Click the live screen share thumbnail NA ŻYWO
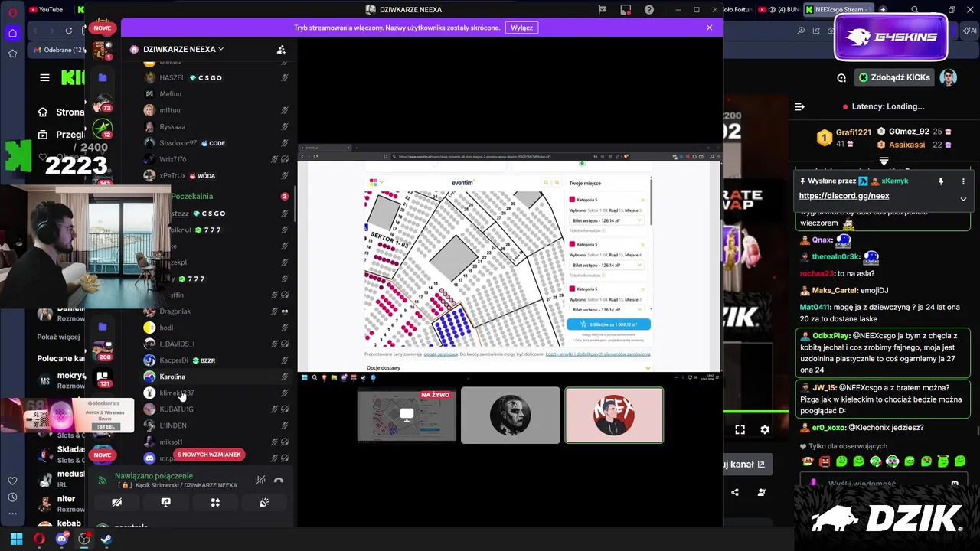 point(407,415)
